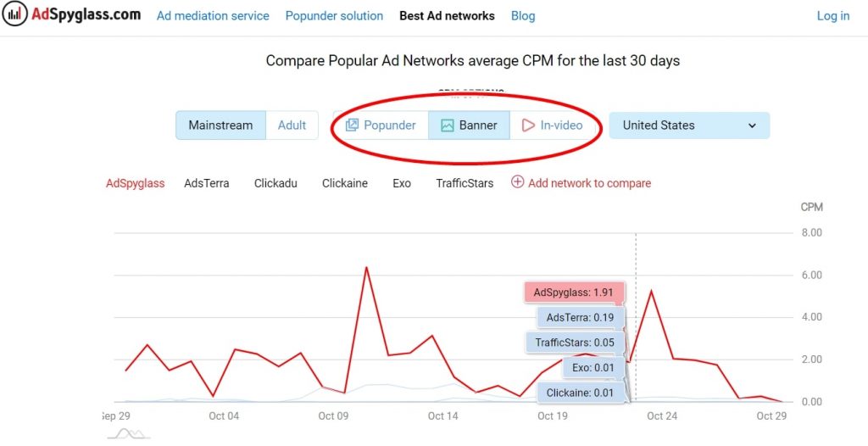Choose the Banner ad format

(x=469, y=125)
